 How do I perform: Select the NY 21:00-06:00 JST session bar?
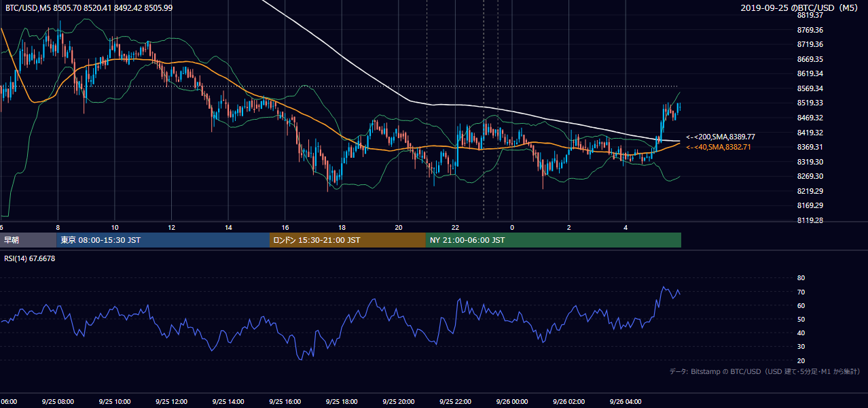(x=554, y=240)
